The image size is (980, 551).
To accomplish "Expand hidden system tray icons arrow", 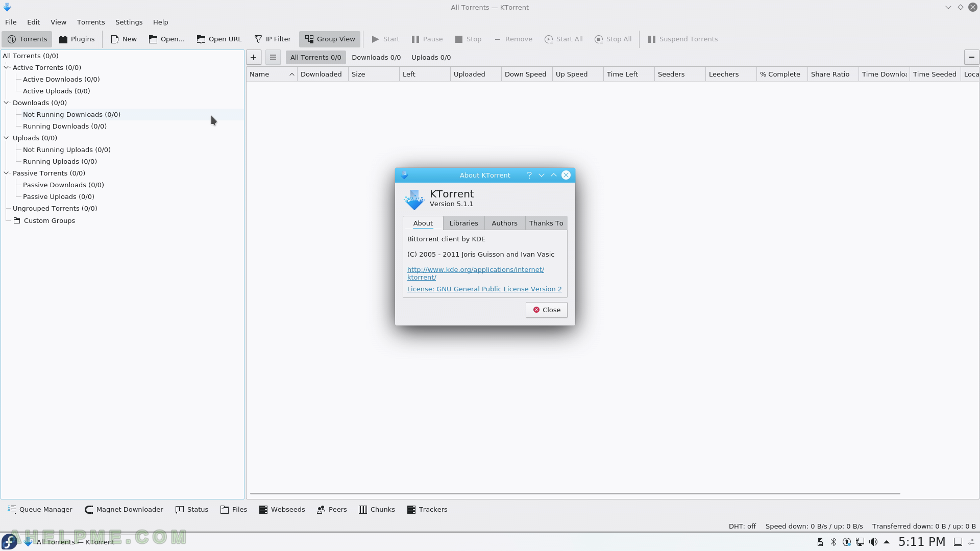I will pos(887,542).
